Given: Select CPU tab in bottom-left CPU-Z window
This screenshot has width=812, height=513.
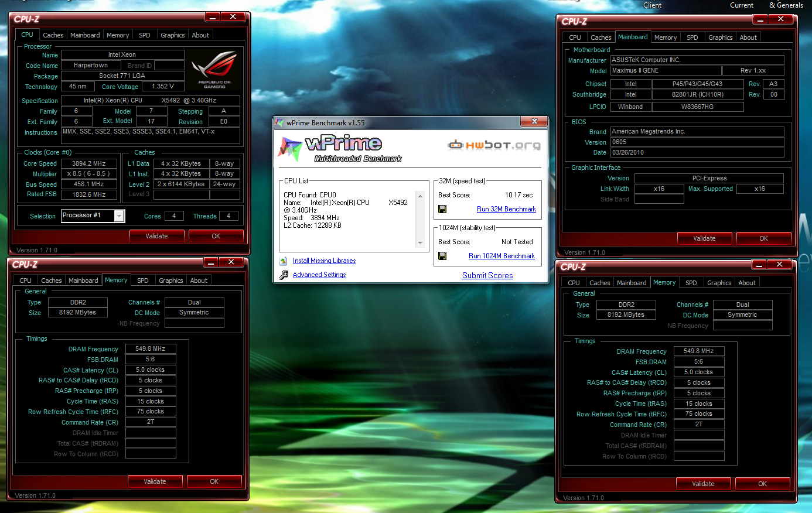Looking at the screenshot, I should (x=26, y=281).
